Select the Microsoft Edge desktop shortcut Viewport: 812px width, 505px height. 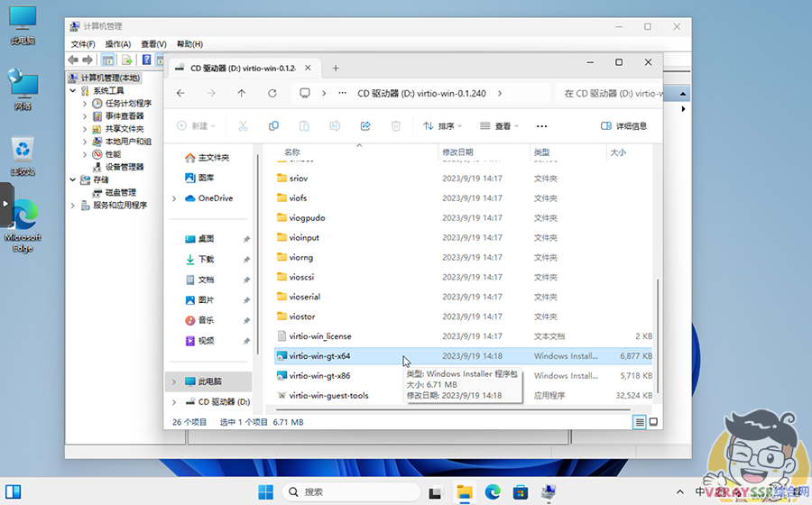click(x=23, y=226)
